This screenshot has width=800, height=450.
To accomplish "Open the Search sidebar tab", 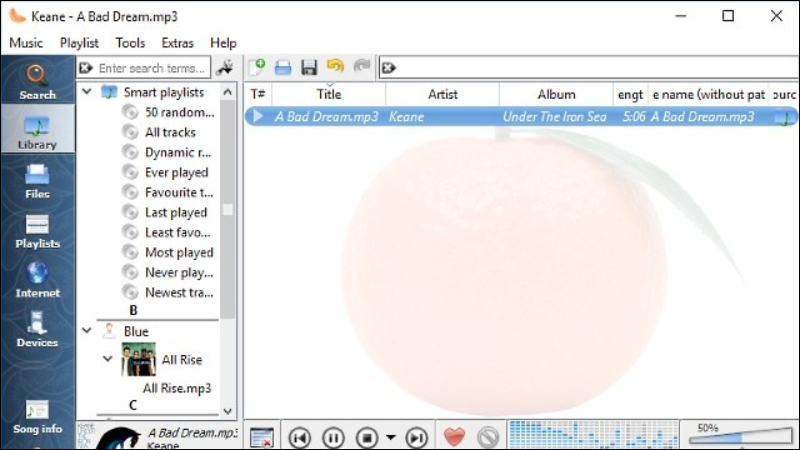I will coord(37,82).
